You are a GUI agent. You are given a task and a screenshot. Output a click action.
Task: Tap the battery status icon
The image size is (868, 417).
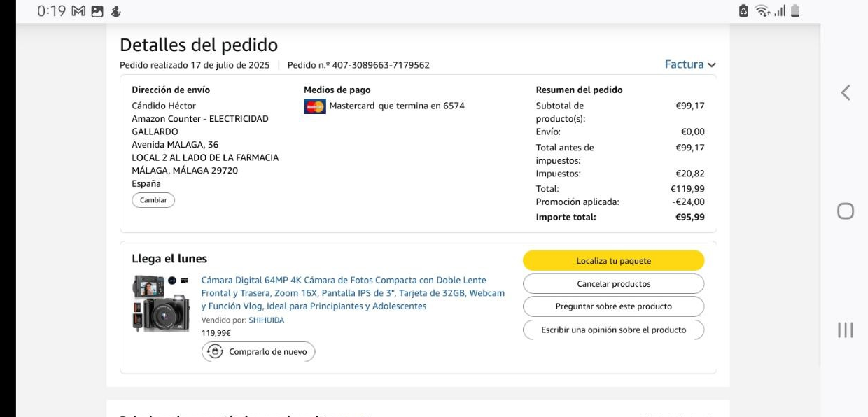coord(794,11)
